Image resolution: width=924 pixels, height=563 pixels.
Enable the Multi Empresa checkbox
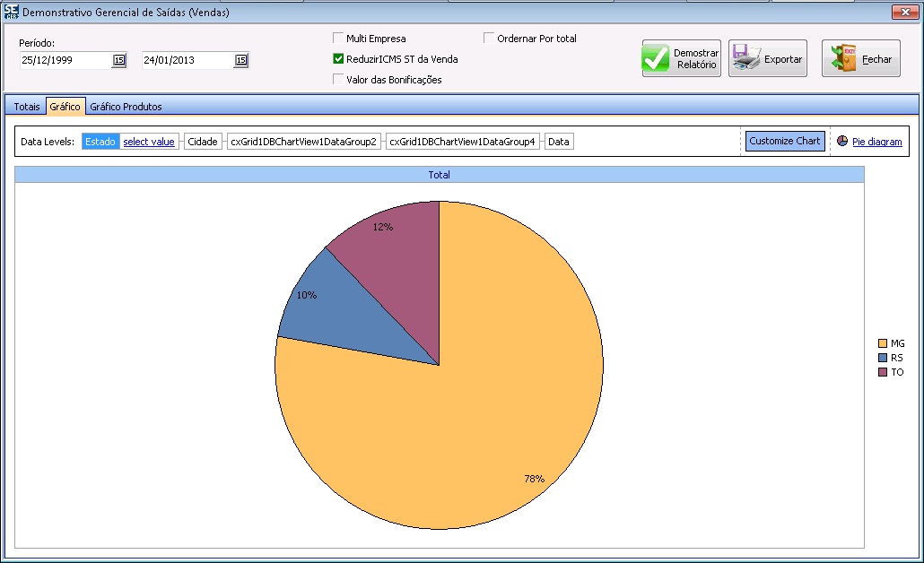pyautogui.click(x=338, y=39)
